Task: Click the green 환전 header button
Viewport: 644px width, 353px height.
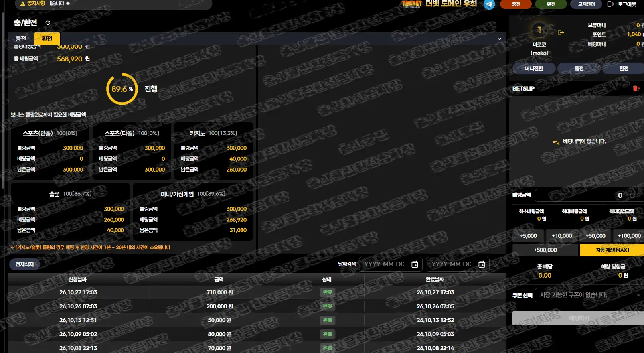Action: coord(551,4)
